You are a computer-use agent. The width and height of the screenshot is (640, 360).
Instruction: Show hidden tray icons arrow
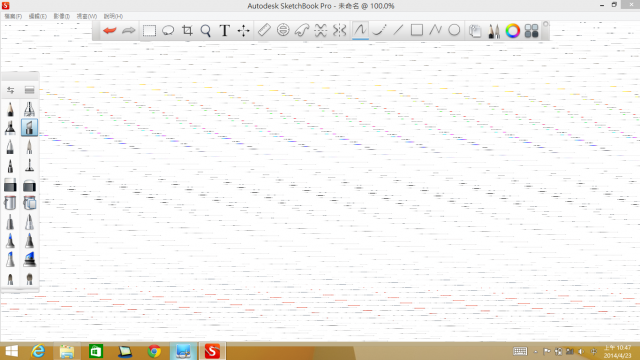click(x=536, y=351)
